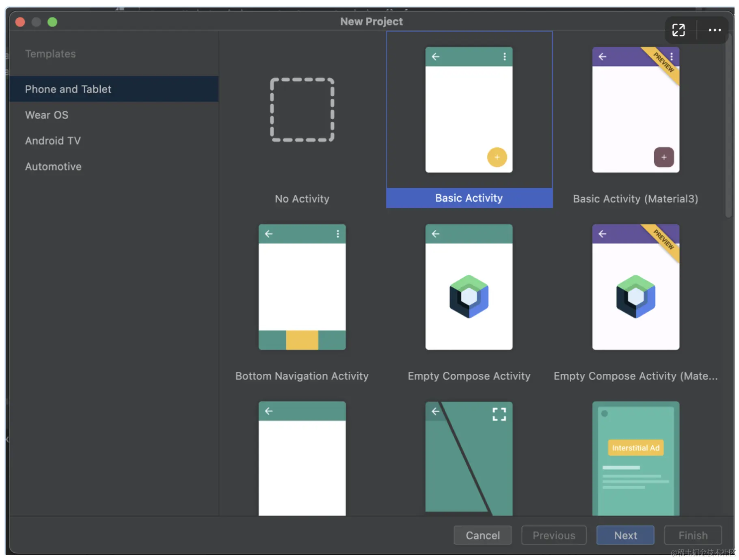Pick the Empty Compose Activity thumbnail
Screen dimensions: 739x560
coord(469,287)
